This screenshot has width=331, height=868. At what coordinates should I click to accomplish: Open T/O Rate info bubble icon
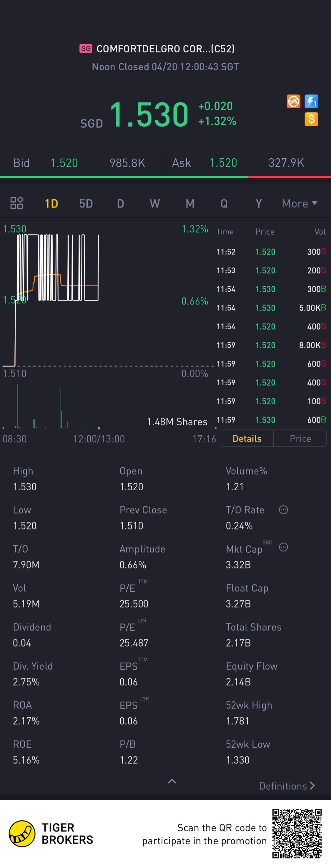pyautogui.click(x=284, y=510)
